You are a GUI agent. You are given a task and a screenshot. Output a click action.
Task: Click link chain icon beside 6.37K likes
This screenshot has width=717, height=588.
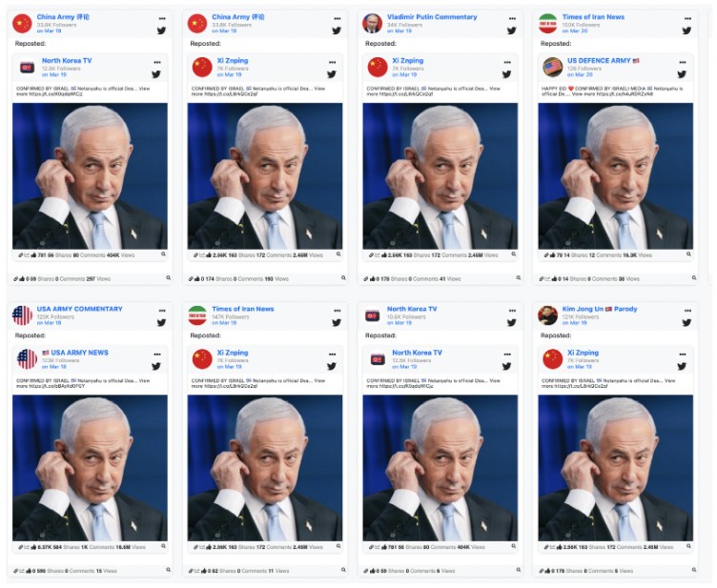coord(21,547)
